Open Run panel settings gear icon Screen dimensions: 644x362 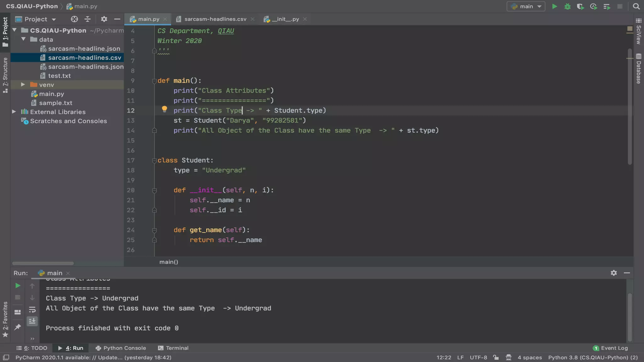(x=613, y=273)
